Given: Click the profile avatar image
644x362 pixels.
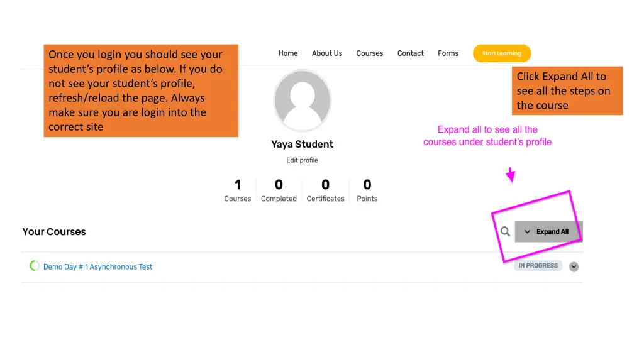Looking at the screenshot, I should point(302,100).
